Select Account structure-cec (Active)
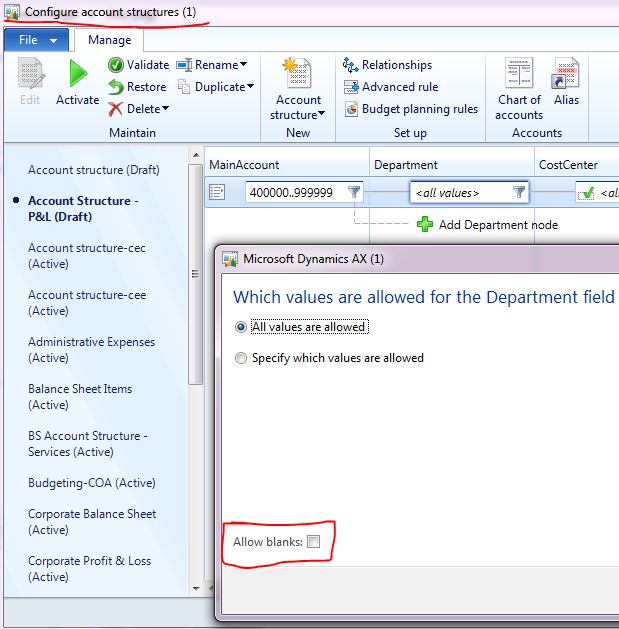619x629 pixels. (87, 256)
